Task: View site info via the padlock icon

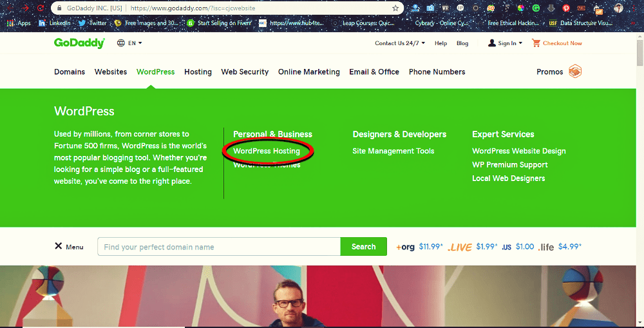Action: (59, 8)
